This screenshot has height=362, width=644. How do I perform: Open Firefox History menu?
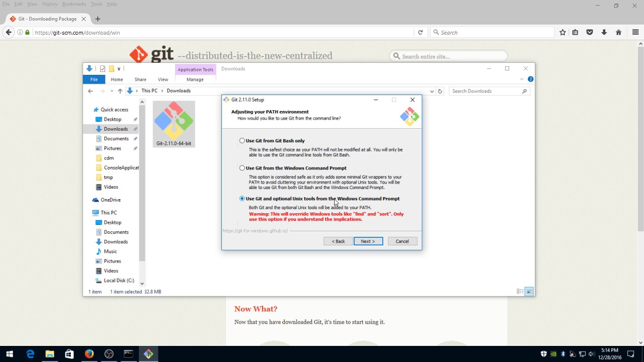point(50,4)
